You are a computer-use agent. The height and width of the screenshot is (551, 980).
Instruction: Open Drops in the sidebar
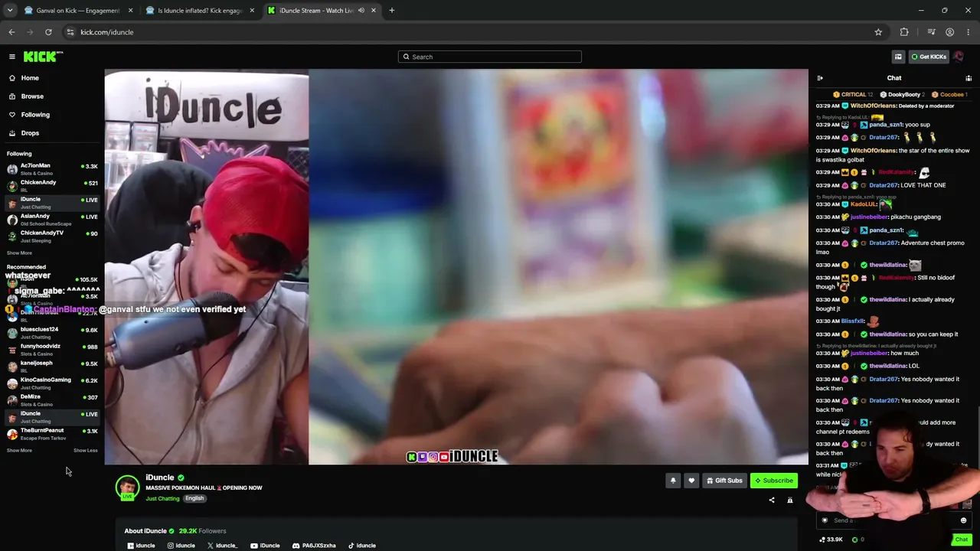coord(30,133)
